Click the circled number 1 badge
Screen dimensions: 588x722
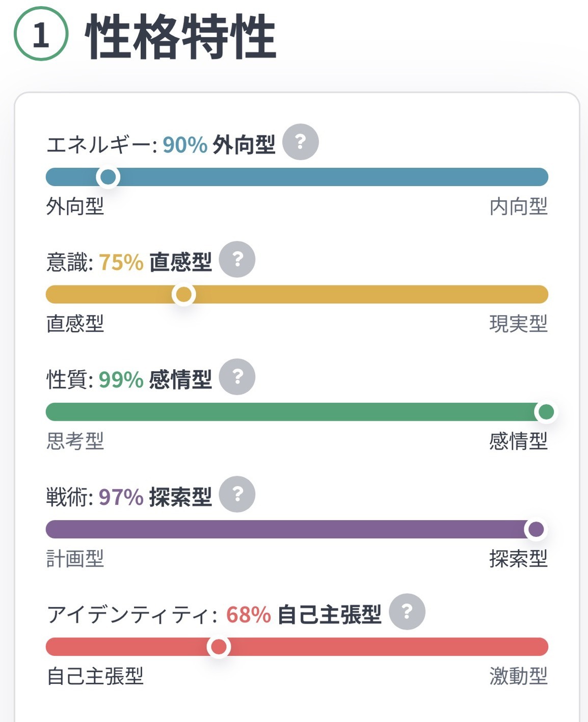tap(41, 34)
